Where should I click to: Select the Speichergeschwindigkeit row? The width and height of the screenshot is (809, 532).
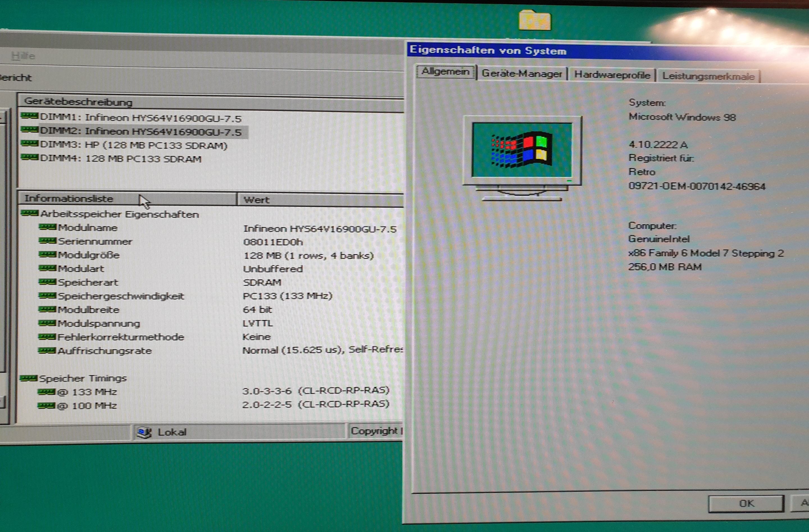[x=121, y=296]
